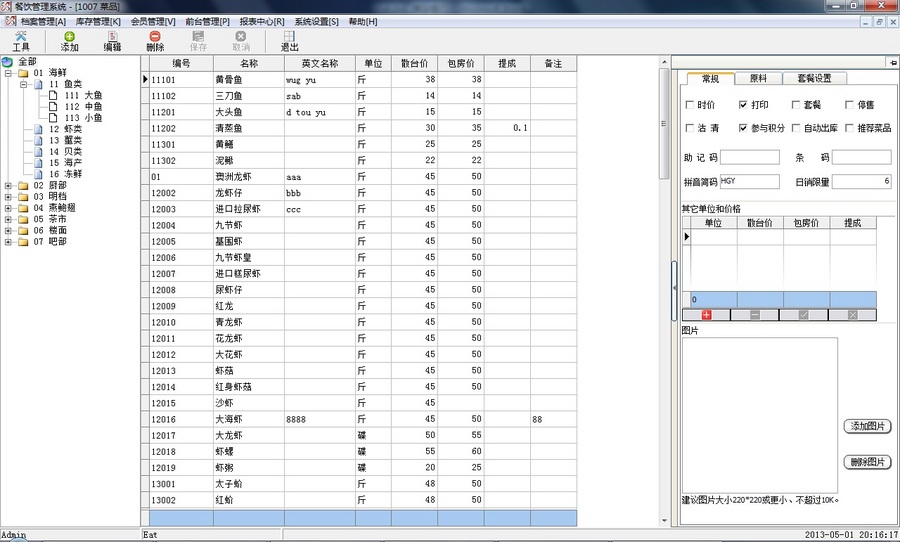Click the pin icon on right panel
This screenshot has height=542, width=900.
point(893,62)
